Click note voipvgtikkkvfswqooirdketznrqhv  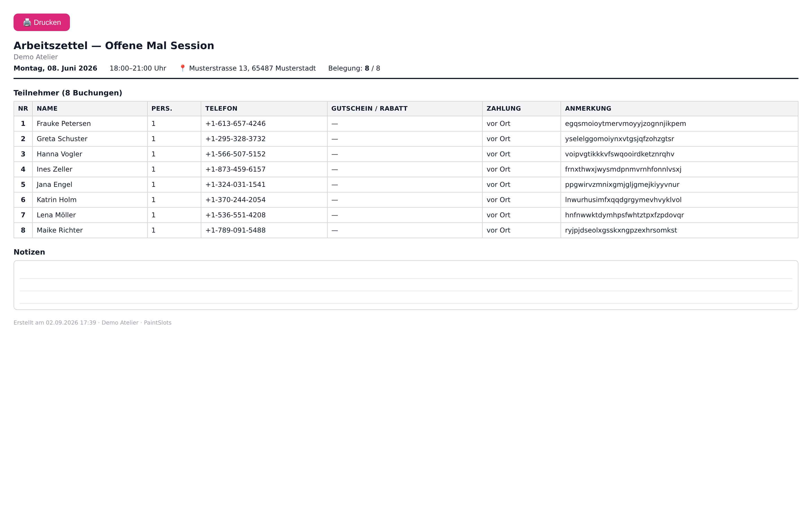tap(619, 154)
